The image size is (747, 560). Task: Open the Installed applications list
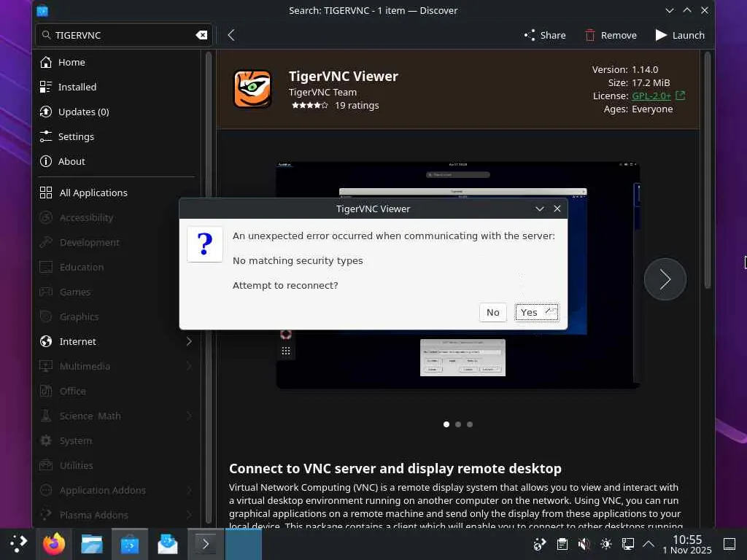(x=117, y=87)
